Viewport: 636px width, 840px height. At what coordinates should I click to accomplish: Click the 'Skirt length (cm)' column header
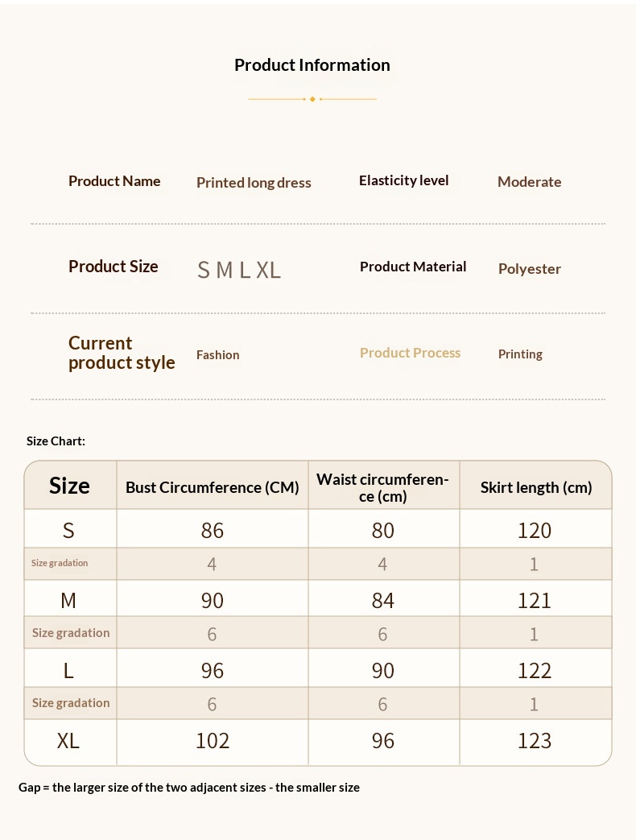pyautogui.click(x=535, y=487)
